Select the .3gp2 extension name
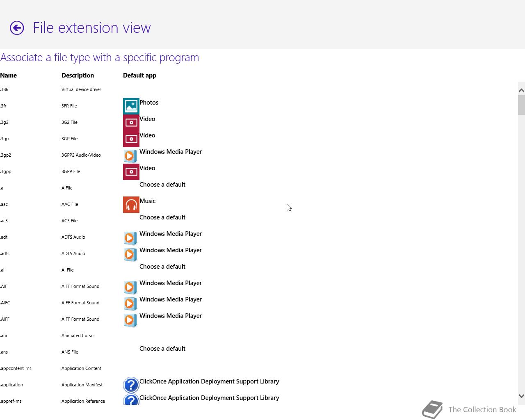This screenshot has height=420, width=525. (x=6, y=155)
